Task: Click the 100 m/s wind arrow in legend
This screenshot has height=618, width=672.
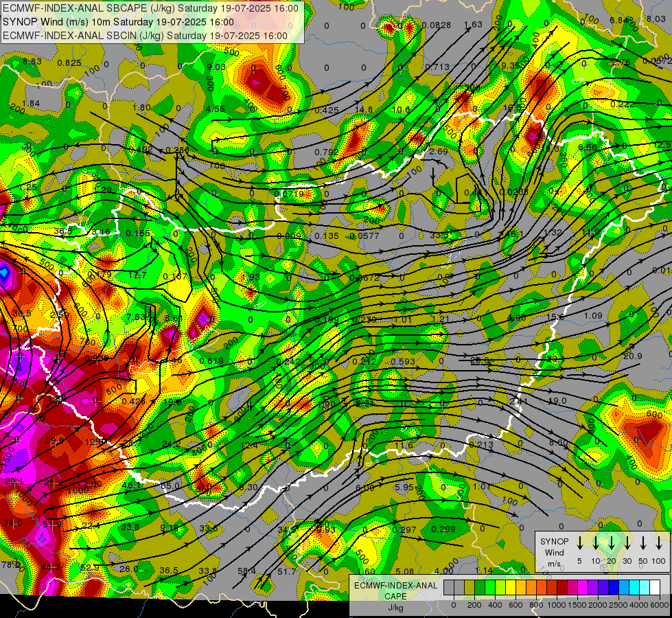Action: pos(659,543)
